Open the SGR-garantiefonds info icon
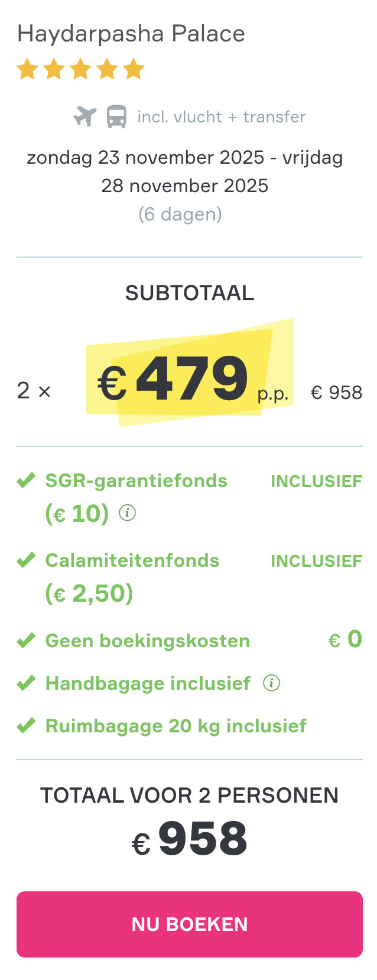The width and height of the screenshot is (377, 980). click(128, 512)
